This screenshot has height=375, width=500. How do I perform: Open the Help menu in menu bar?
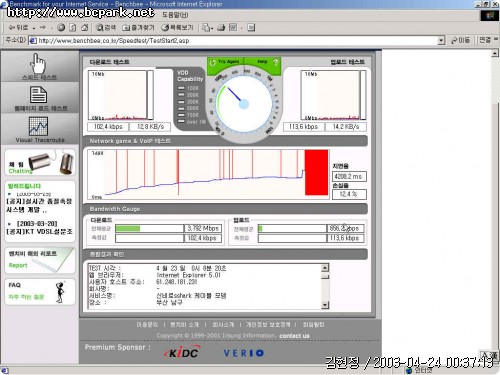point(175,15)
